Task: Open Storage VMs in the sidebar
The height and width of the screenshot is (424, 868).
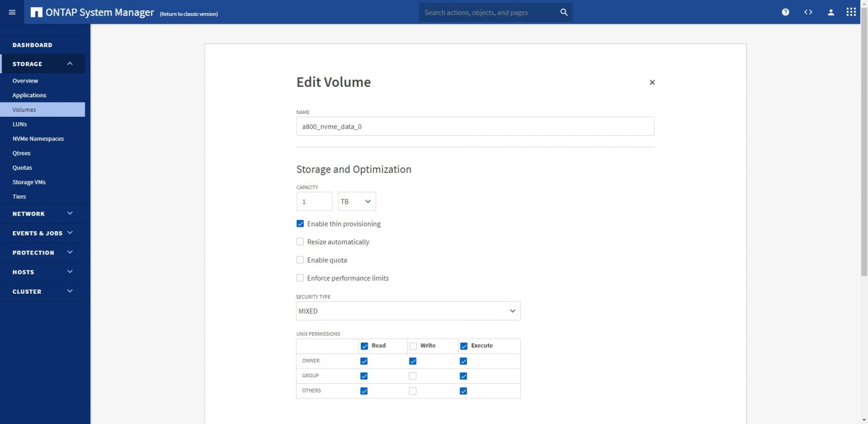Action: 29,182
